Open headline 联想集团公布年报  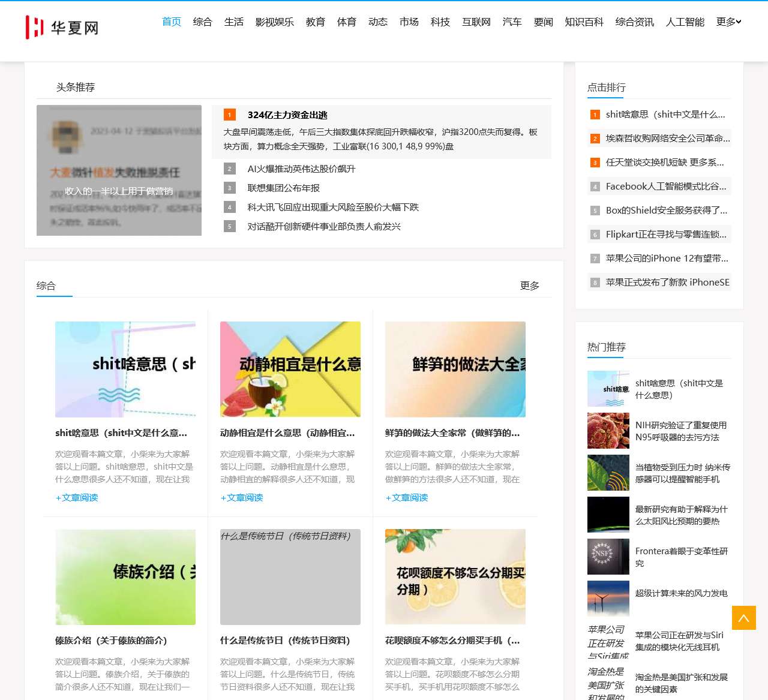(x=284, y=188)
